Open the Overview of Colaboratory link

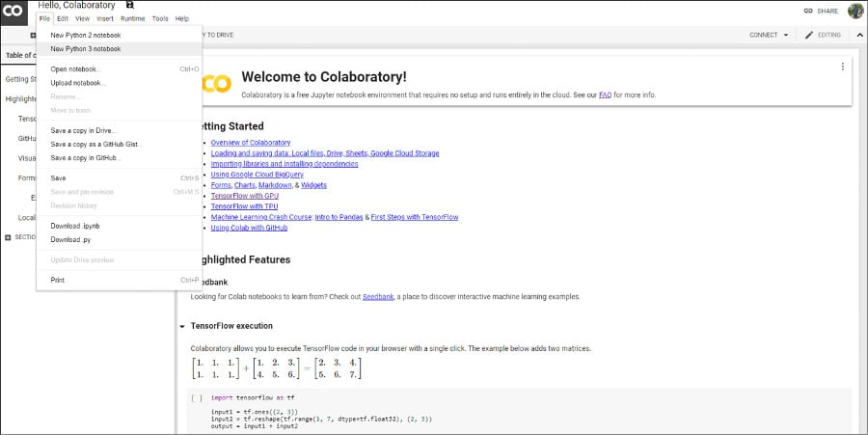250,143
